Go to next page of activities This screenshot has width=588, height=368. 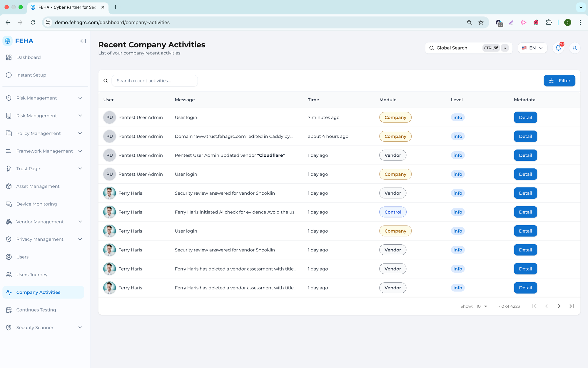coord(559,306)
